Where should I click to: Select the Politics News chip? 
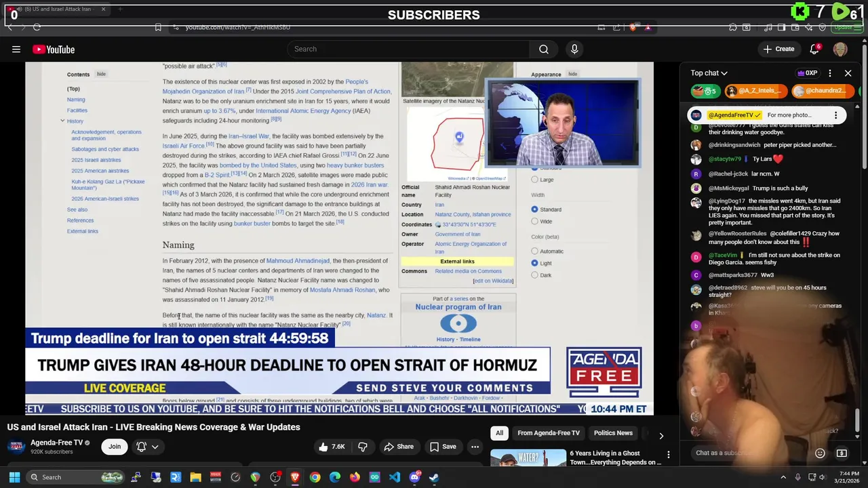tap(613, 433)
